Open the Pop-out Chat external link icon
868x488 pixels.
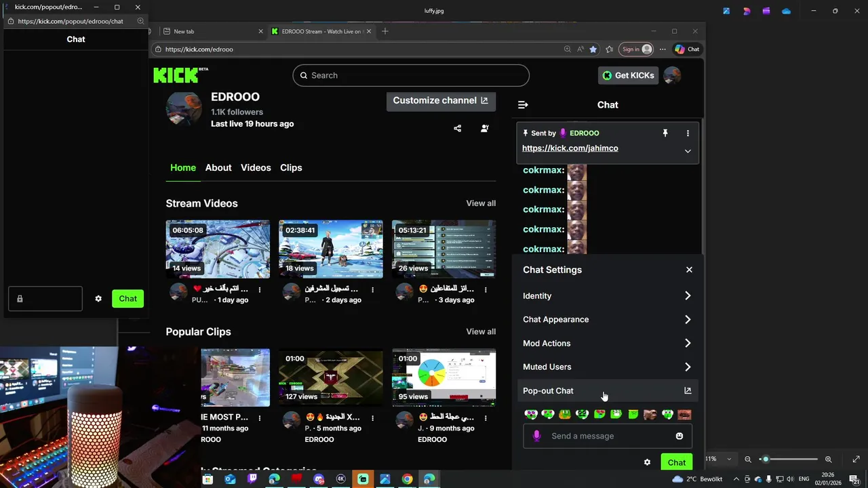[688, 390]
